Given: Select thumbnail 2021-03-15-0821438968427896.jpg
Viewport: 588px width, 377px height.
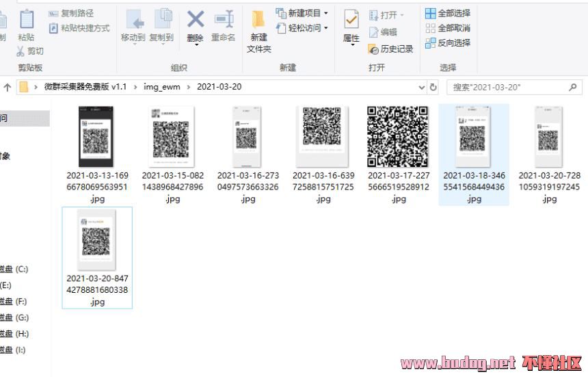Looking at the screenshot, I should pyautogui.click(x=172, y=137).
